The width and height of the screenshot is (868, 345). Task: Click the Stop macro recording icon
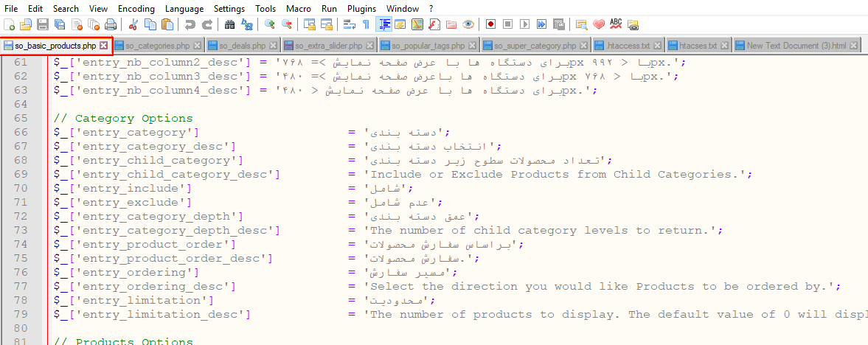pyautogui.click(x=507, y=24)
